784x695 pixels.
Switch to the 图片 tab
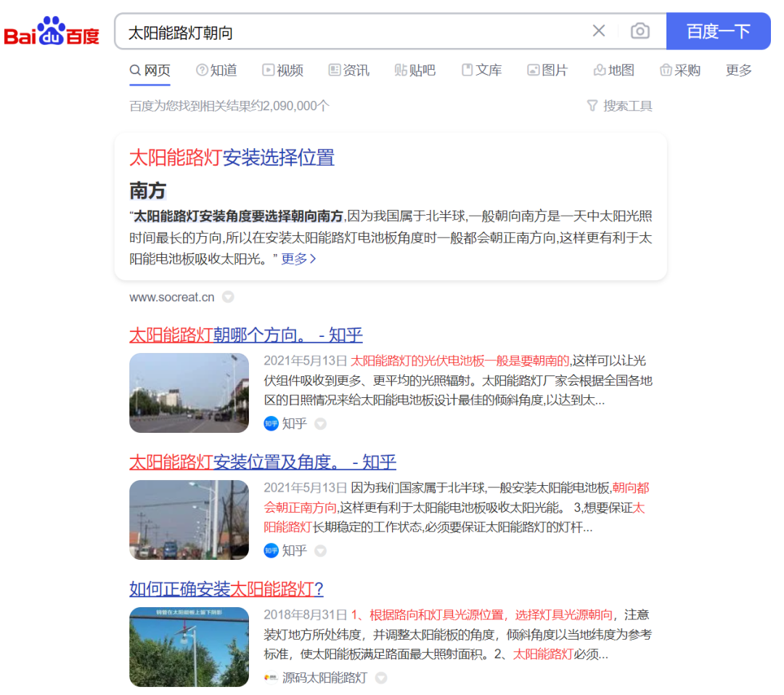point(547,70)
